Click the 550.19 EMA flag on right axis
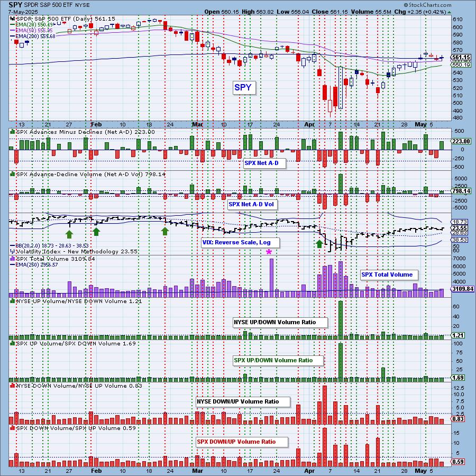Viewport: 476px width, 476px height. click(461, 65)
